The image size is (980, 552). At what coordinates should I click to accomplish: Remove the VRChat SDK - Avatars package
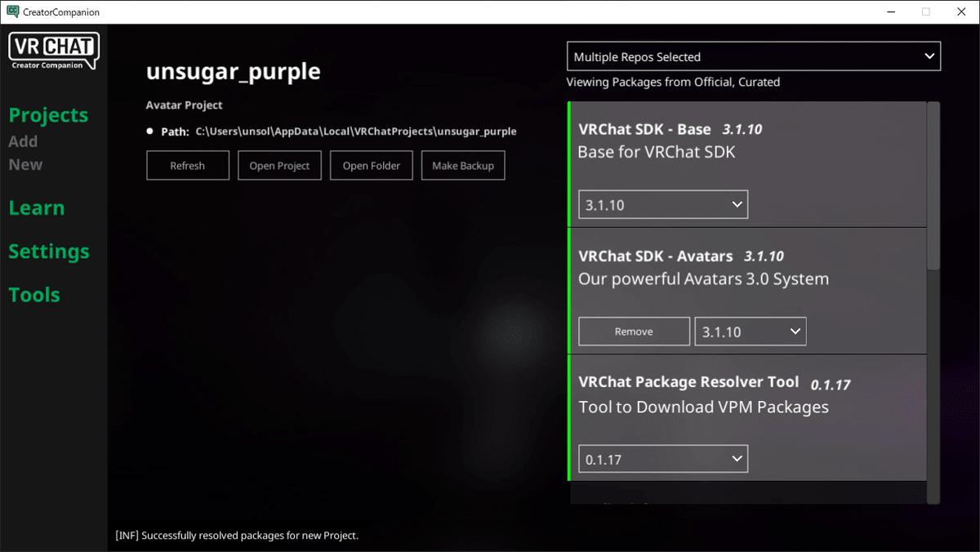(634, 331)
